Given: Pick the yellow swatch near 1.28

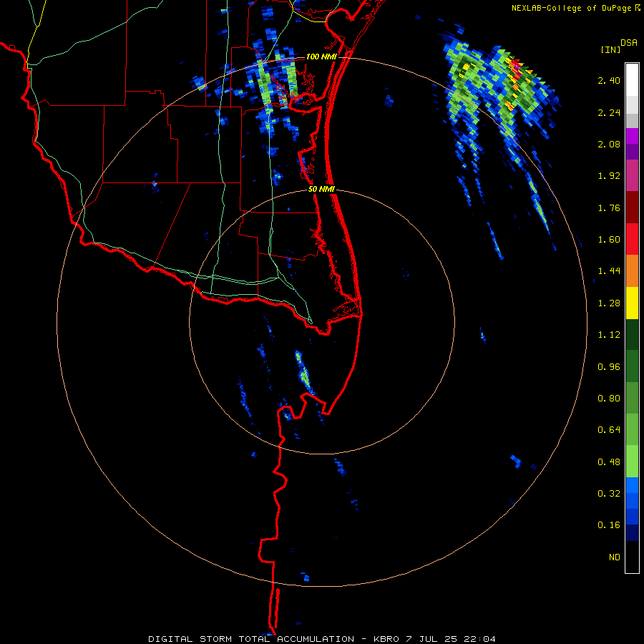Looking at the screenshot, I should tap(632, 303).
